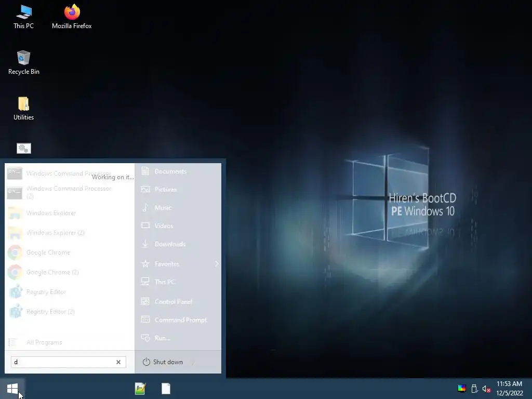Click the muted volume tray icon

click(x=486, y=389)
